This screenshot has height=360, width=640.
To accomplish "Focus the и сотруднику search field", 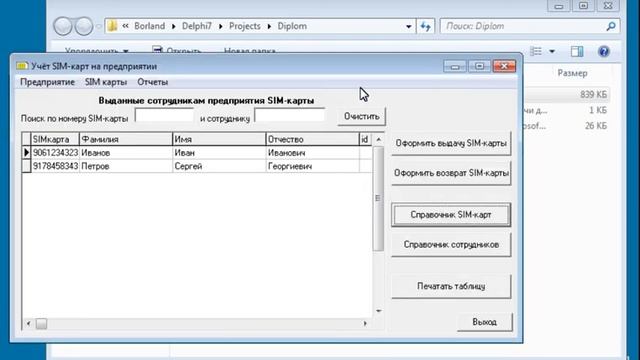I will coord(290,116).
